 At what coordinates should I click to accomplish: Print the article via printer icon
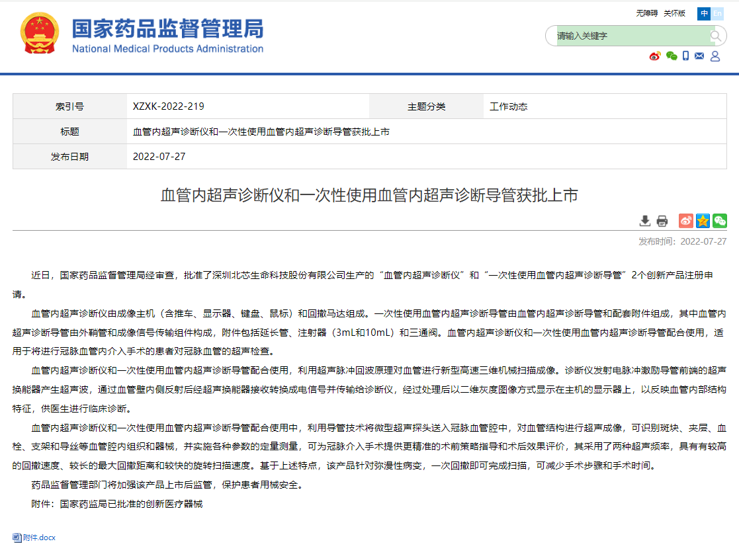click(x=662, y=221)
